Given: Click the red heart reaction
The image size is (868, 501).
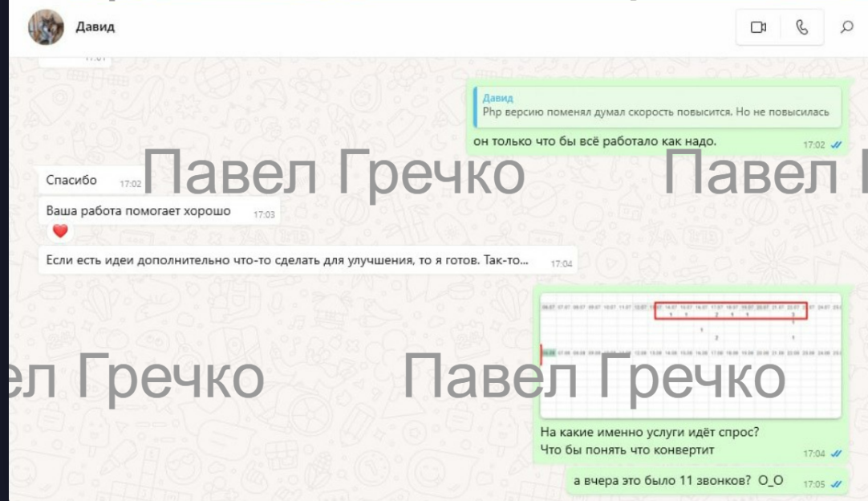Looking at the screenshot, I should pos(60,230).
